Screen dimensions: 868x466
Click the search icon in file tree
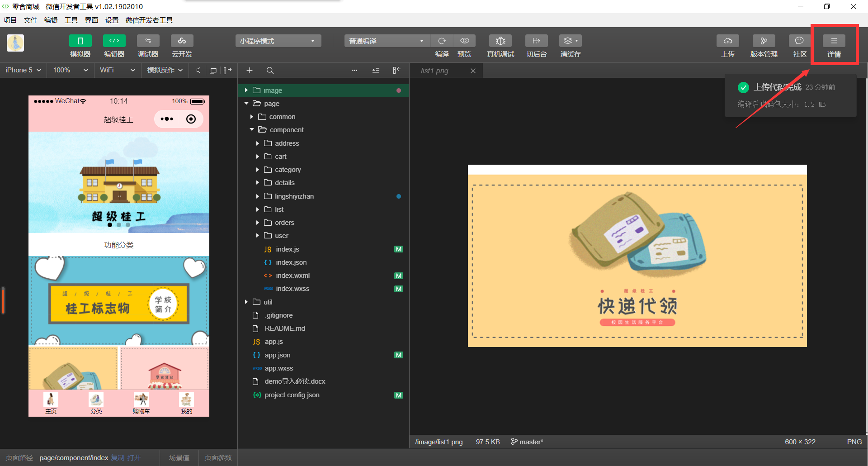[x=270, y=70]
